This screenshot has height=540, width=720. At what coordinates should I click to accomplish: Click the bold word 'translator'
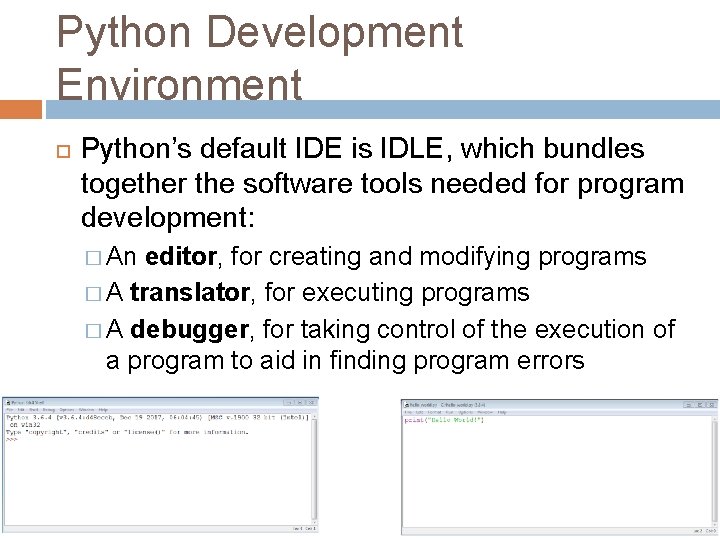tap(190, 292)
